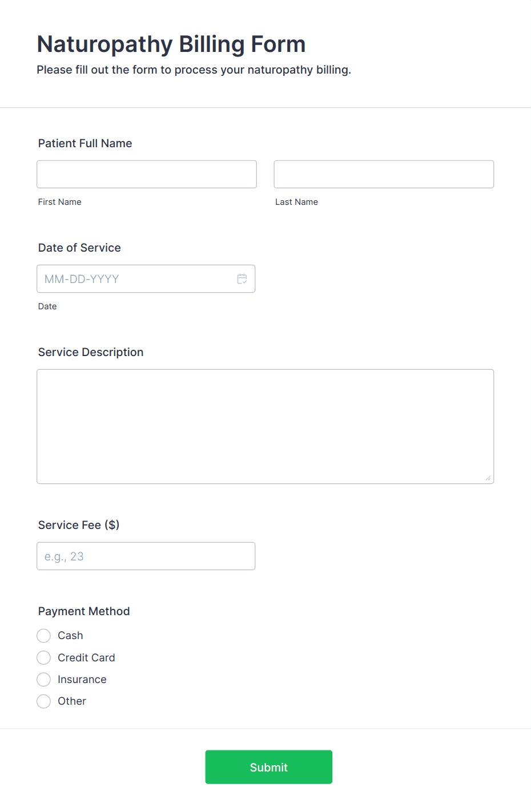Click the "Payment Method" label text
The width and height of the screenshot is (531, 812).
click(84, 611)
